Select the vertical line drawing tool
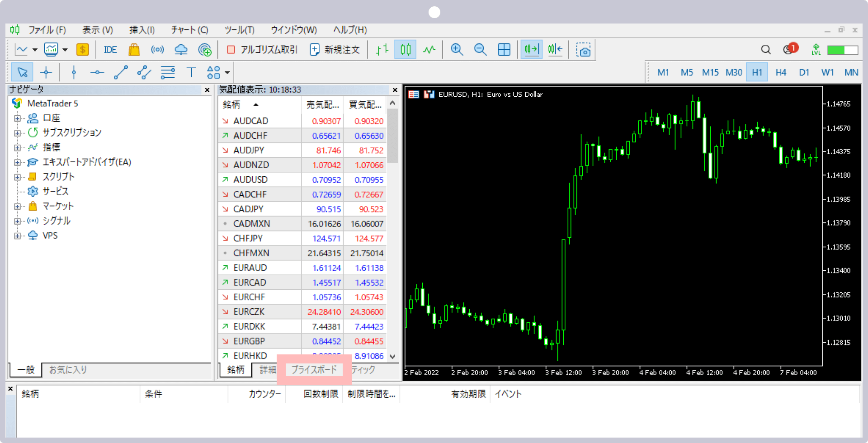868x443 pixels. pos(74,72)
